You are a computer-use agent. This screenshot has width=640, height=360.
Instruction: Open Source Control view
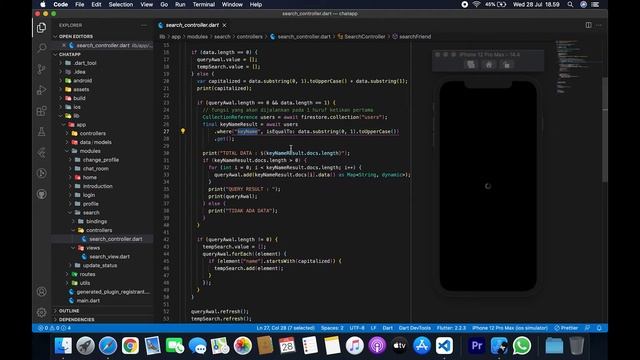coord(41,69)
